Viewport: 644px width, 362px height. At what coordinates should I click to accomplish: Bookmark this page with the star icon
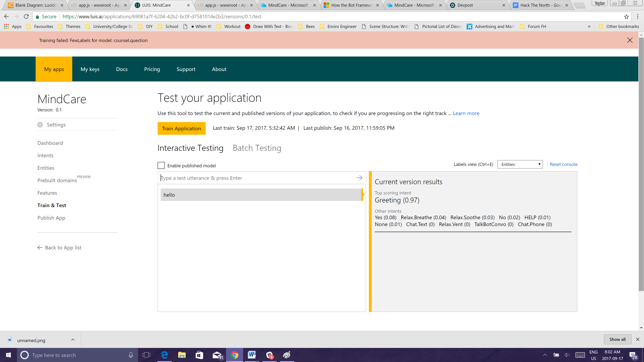pos(626,17)
